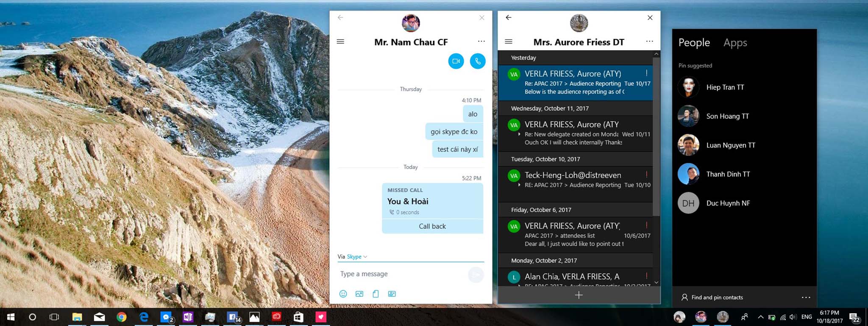Compose new mail with plus button
The image size is (868, 326).
[x=579, y=295]
